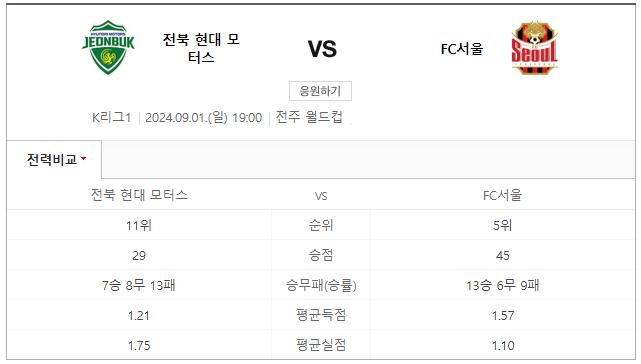Viewport: 641px width, 364px height.
Task: Click the Jeonbuk Hyundai Motors team logo
Action: coord(108,47)
